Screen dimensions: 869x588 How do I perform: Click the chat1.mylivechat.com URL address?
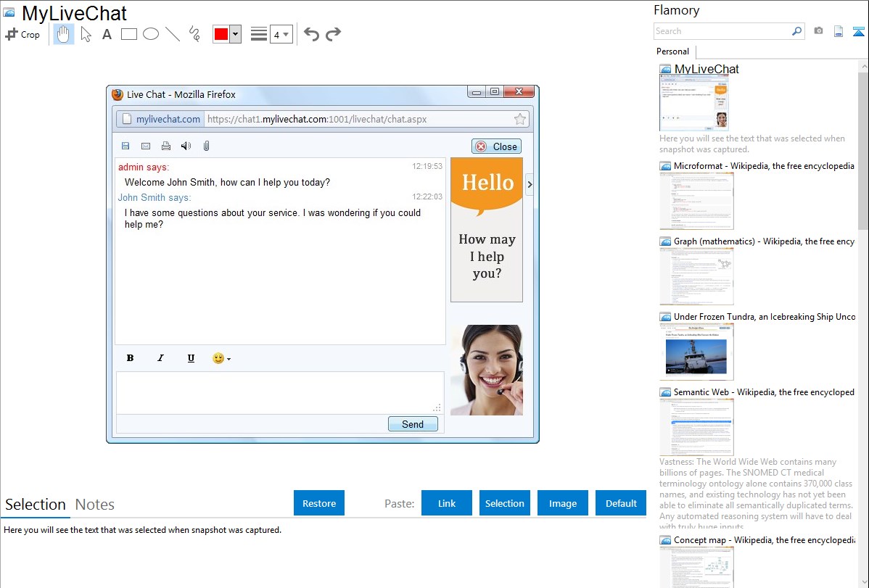pyautogui.click(x=317, y=119)
